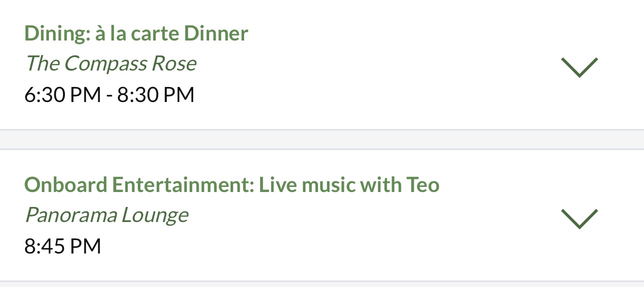Click the word Dinner in the first heading
644x287 pixels.
(216, 33)
